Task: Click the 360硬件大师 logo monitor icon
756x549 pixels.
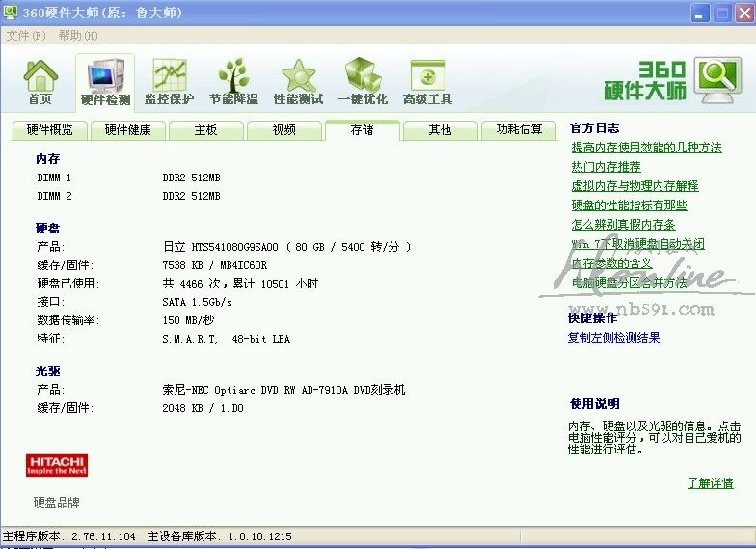Action: point(717,80)
